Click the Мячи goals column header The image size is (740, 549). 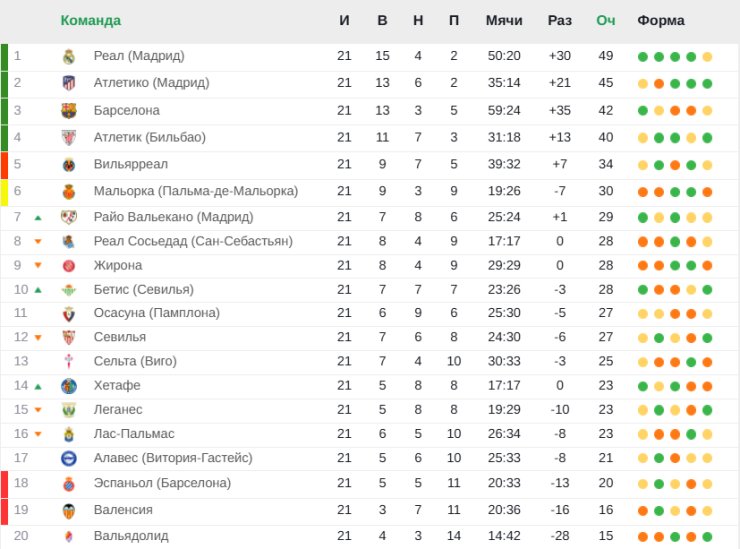point(504,20)
